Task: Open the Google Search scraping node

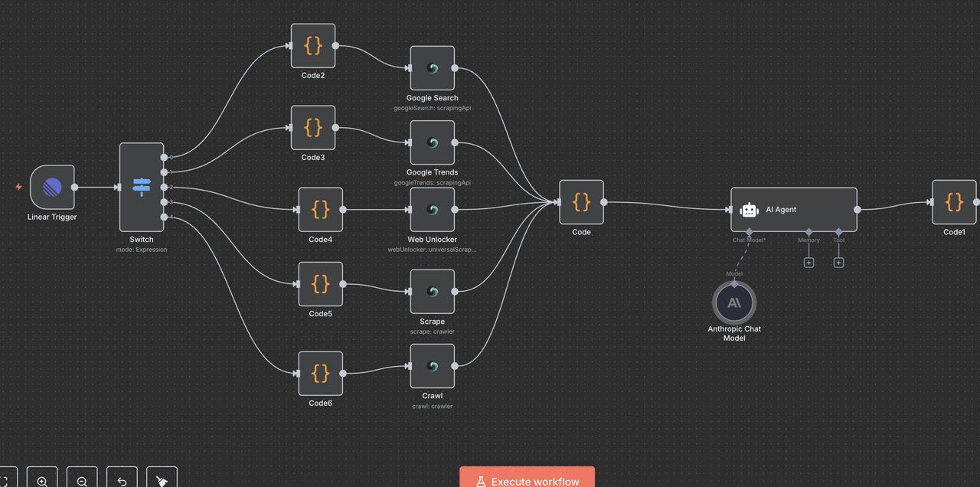Action: pyautogui.click(x=433, y=68)
